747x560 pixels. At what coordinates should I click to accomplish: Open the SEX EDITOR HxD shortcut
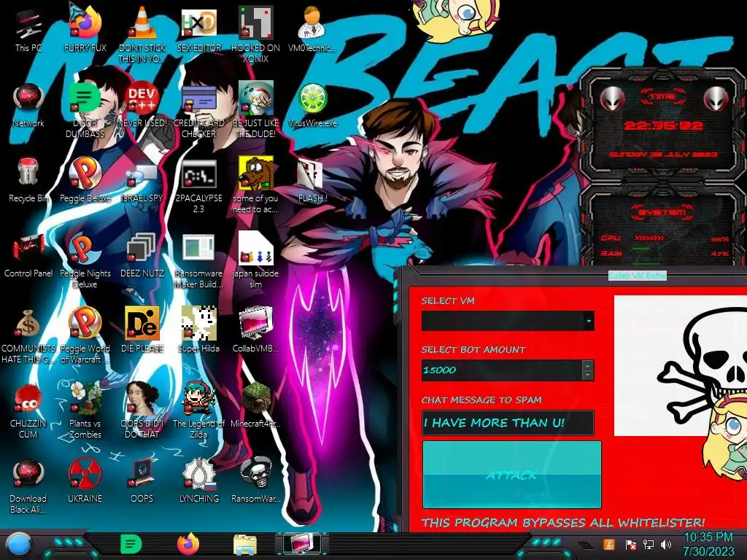pyautogui.click(x=198, y=31)
